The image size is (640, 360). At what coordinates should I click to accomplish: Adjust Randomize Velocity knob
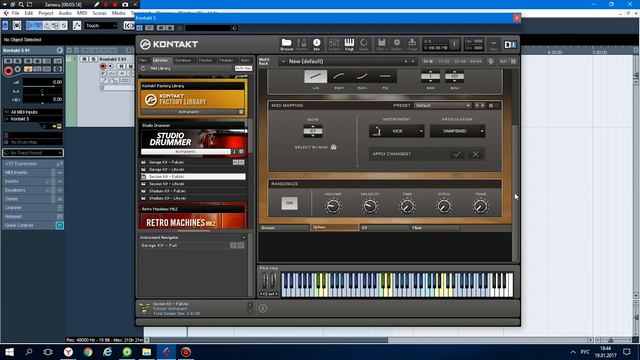370,206
